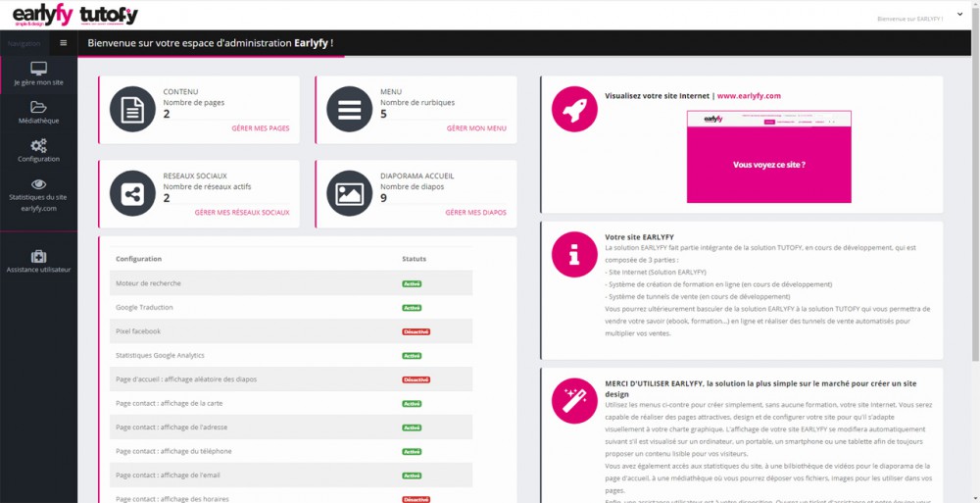Click the pink information icon
This screenshot has width=980, height=503.
pos(574,255)
